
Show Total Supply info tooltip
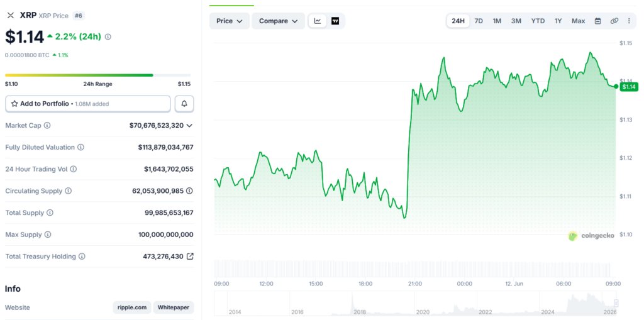[50, 212]
